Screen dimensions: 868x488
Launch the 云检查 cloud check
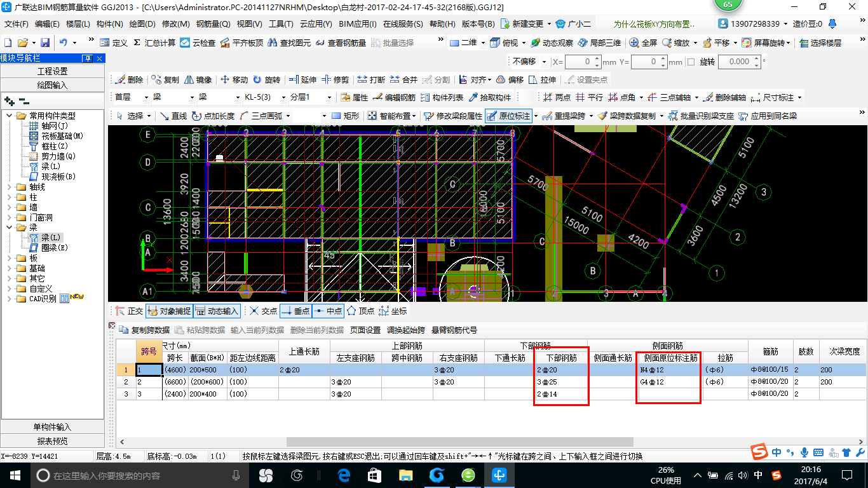pos(198,43)
